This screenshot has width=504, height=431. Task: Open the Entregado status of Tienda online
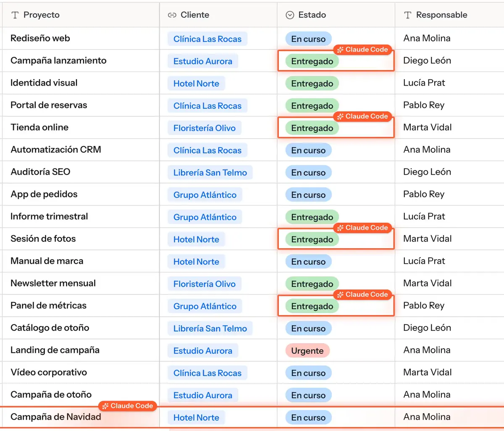[312, 128]
